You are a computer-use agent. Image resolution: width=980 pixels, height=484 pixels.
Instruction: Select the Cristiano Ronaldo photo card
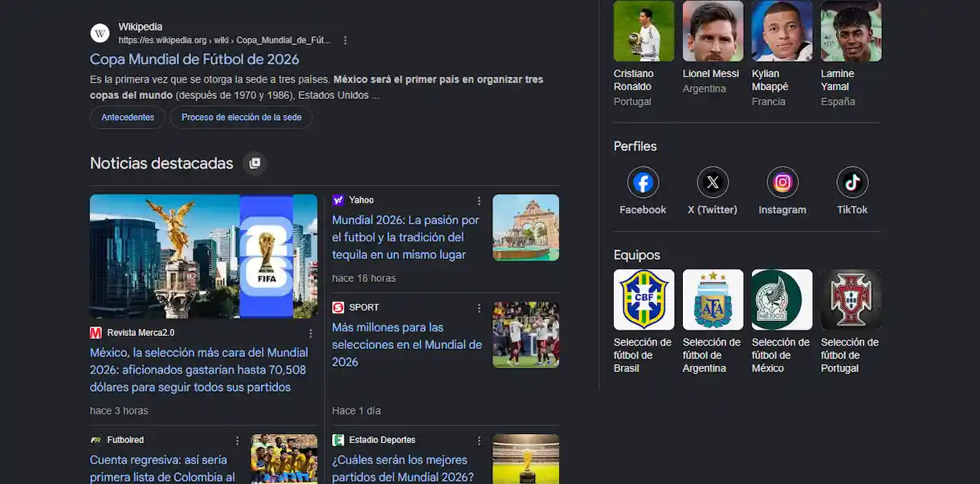[643, 31]
